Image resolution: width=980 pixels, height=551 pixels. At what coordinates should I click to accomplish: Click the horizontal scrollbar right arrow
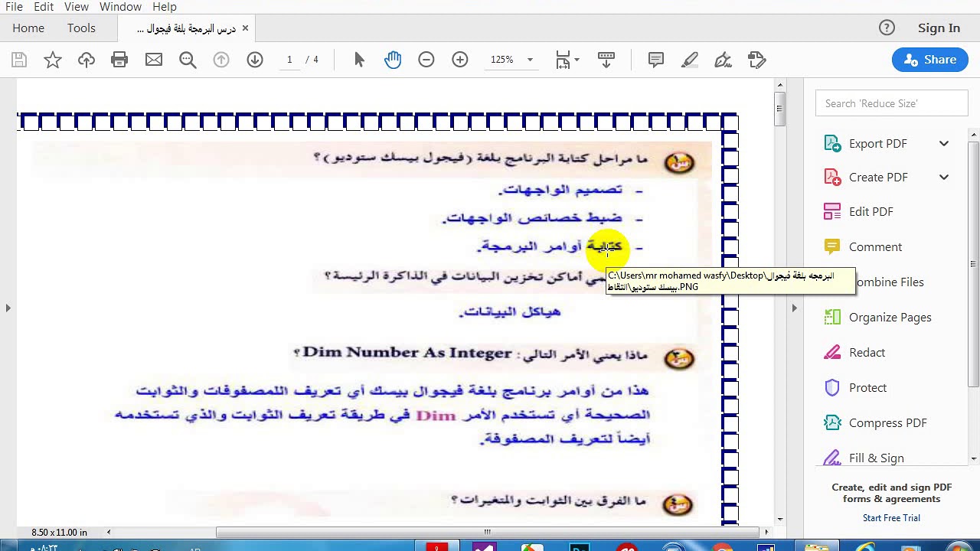click(766, 532)
